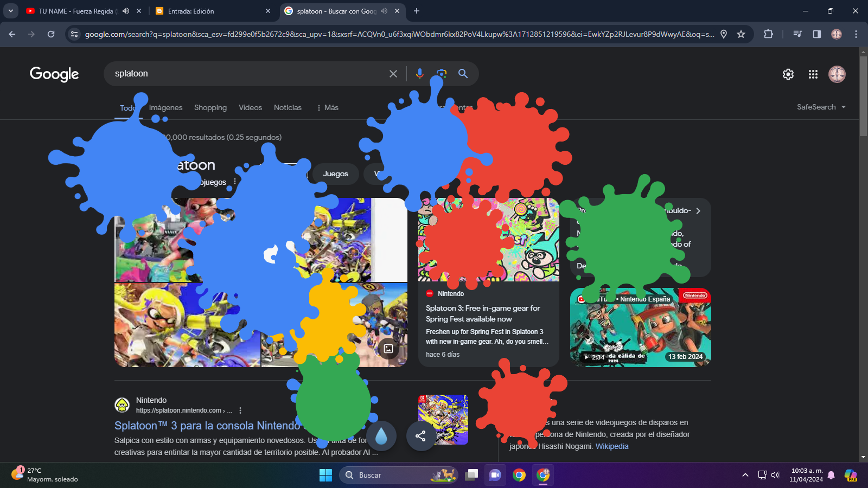Switch to the Shopping tab
Image resolution: width=868 pixels, height=488 pixels.
210,107
